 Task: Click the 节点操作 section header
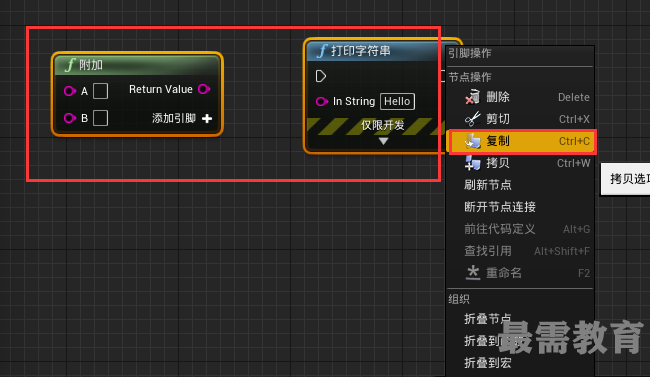(x=470, y=77)
